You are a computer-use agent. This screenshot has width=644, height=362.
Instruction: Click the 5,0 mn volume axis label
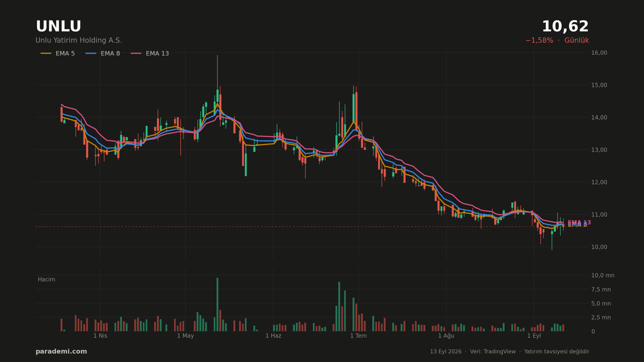601,304
